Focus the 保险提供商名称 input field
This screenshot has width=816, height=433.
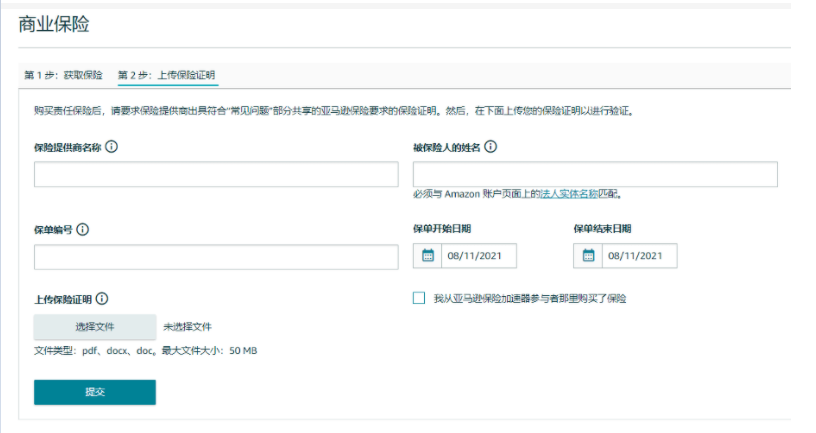pos(216,174)
